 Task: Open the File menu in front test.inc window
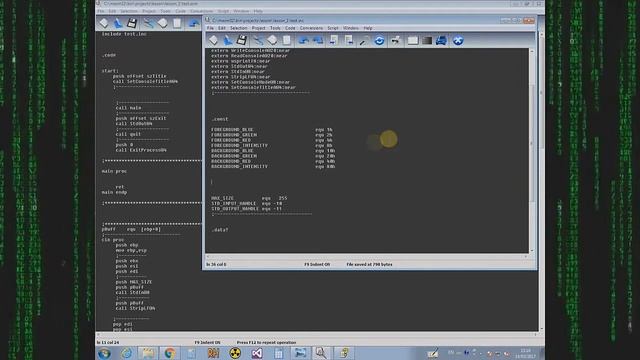(x=210, y=28)
